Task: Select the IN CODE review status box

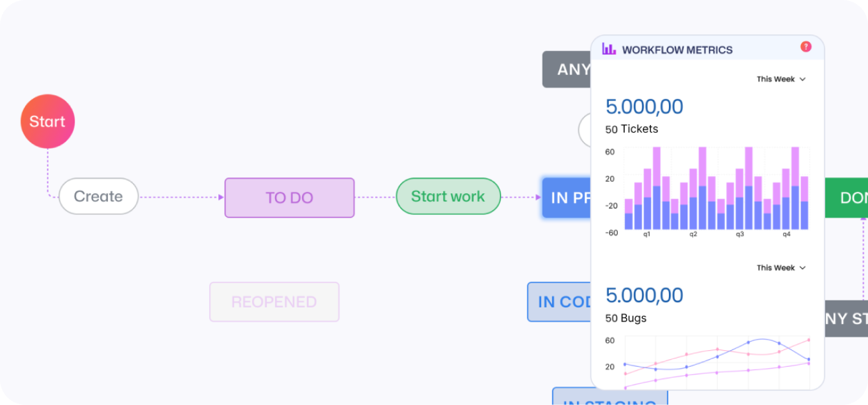Action: click(x=559, y=302)
